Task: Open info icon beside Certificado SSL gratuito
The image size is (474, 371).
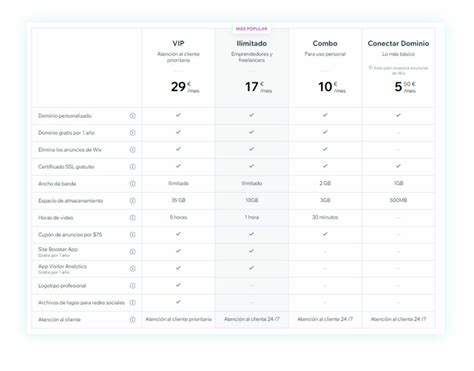Action: tap(132, 167)
